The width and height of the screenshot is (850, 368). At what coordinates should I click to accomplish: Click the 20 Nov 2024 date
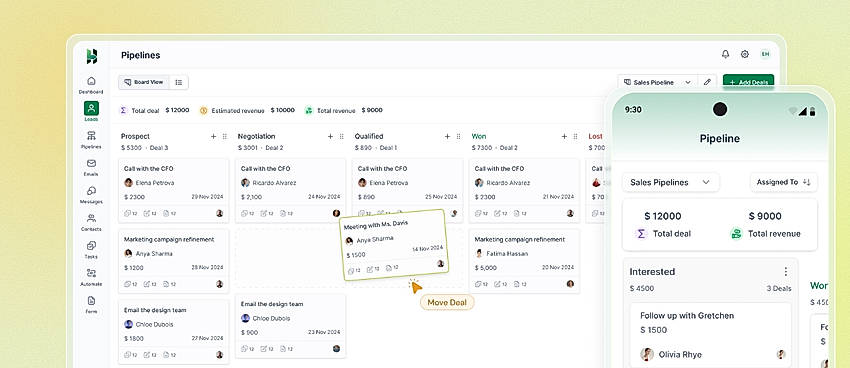pos(558,268)
